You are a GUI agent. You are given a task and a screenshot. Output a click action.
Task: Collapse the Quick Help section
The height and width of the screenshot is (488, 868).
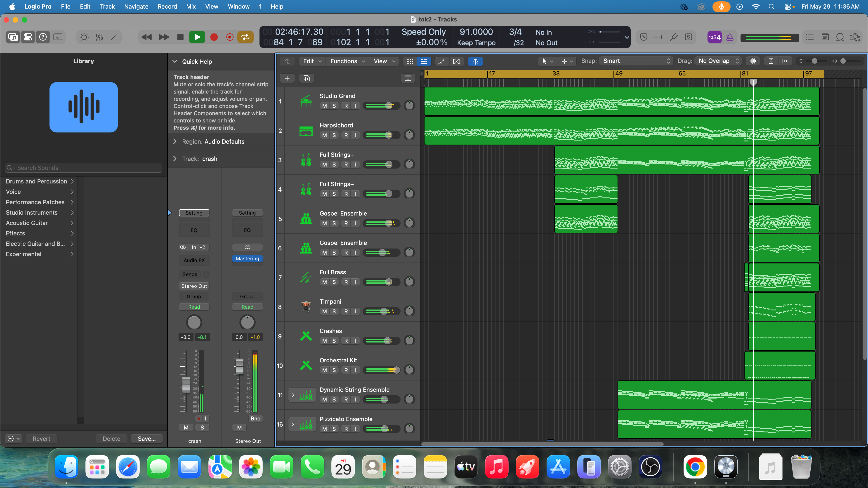(175, 61)
